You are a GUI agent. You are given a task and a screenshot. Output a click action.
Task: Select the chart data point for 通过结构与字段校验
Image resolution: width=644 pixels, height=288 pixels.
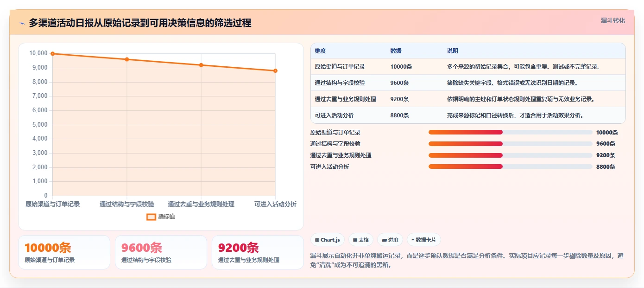(127, 59)
